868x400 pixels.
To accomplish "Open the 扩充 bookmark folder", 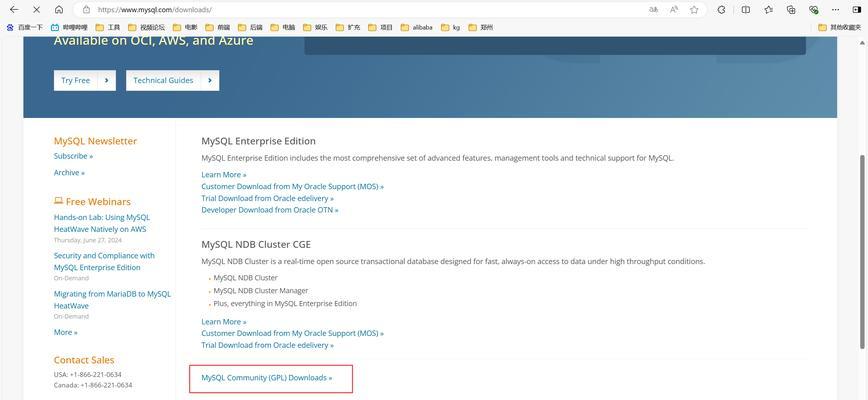I will point(348,27).
